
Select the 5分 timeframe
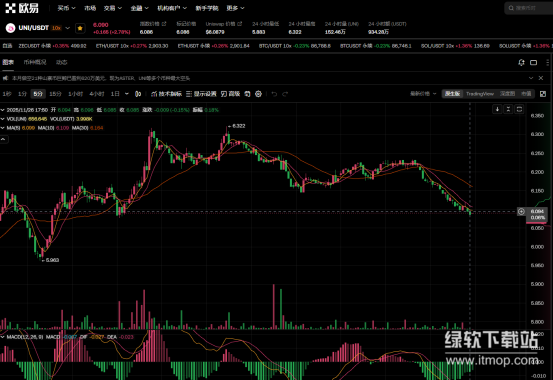(x=38, y=94)
